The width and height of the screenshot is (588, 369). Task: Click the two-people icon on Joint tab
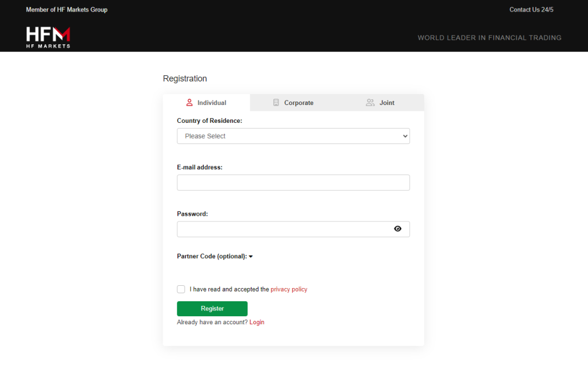370,103
